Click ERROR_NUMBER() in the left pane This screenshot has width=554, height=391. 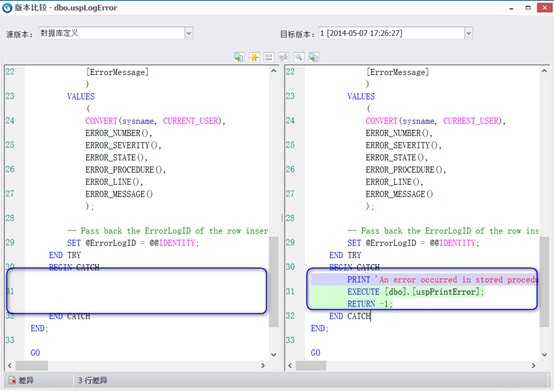[119, 133]
